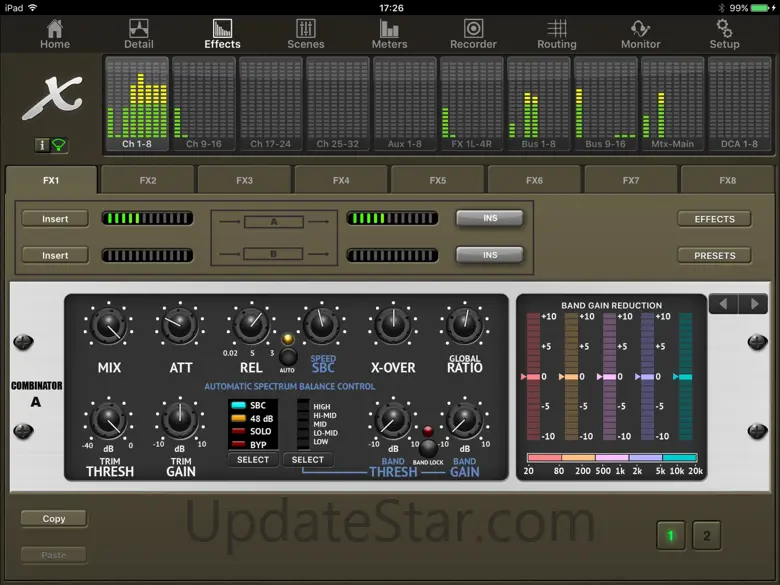Go to previous effect with left arrow

point(723,303)
